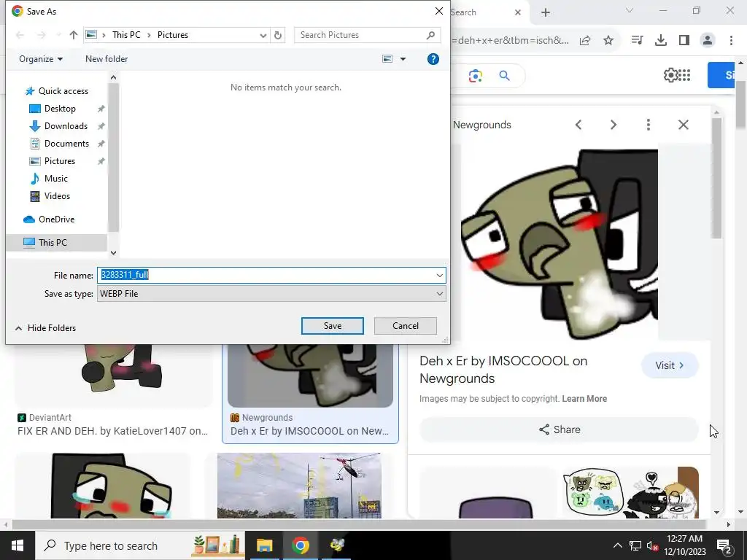Open the Chrome downloads icon
The width and height of the screenshot is (747, 560).
pos(661,41)
